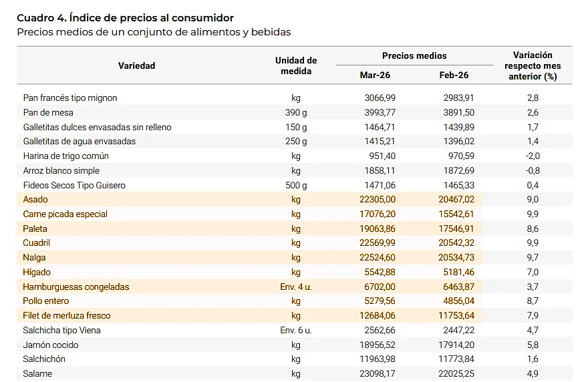Screen dimensions: 588x382
Task: Click the Precios medios header
Action: 414,56
